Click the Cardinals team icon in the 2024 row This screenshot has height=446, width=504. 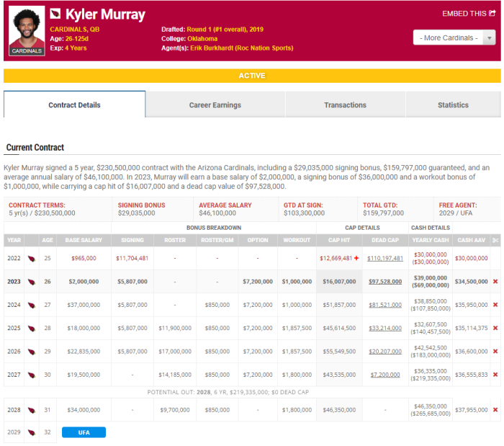(x=32, y=305)
